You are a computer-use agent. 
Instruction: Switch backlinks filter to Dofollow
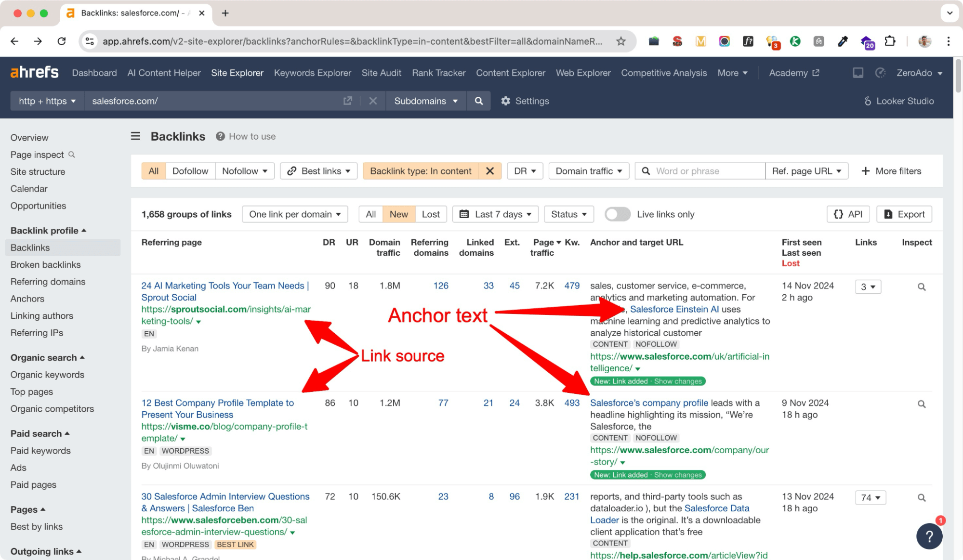click(x=190, y=171)
